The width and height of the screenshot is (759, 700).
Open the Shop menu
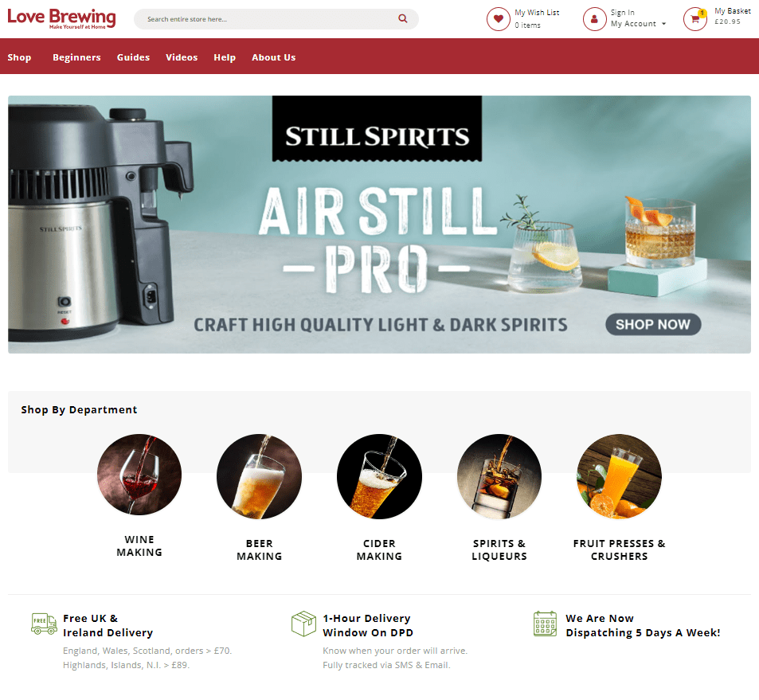point(19,57)
